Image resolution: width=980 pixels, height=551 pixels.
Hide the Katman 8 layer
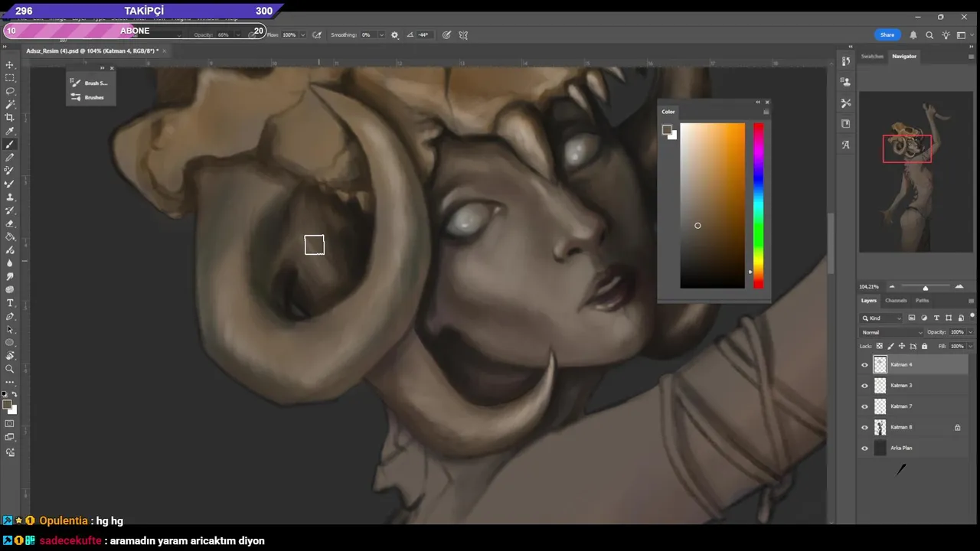(865, 427)
